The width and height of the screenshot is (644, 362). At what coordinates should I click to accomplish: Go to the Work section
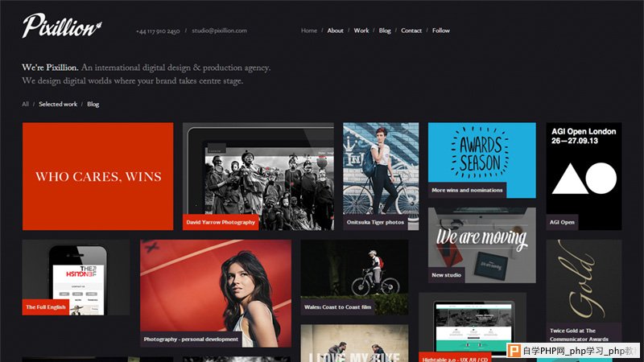[x=361, y=31]
